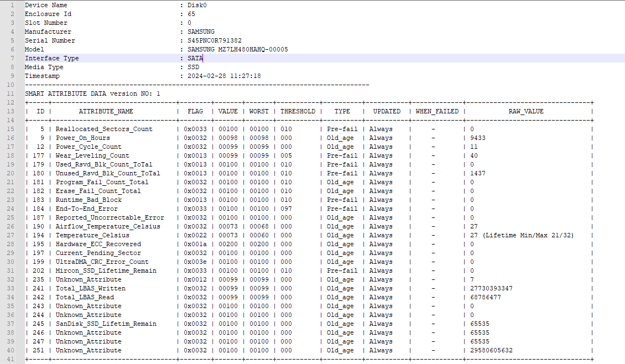625x364 pixels.
Task: Click the SATA interface type value
Action: [195, 58]
